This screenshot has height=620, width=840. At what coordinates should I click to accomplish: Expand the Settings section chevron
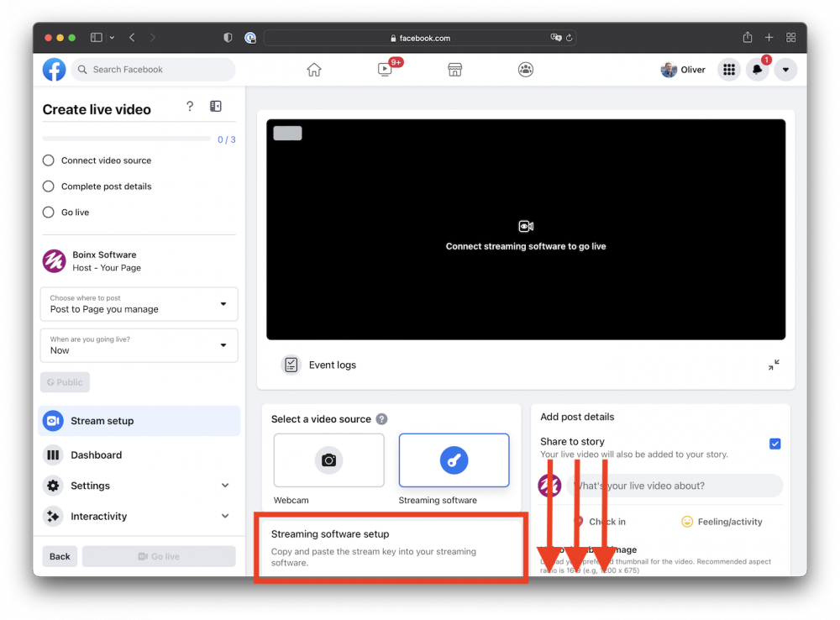tap(225, 486)
